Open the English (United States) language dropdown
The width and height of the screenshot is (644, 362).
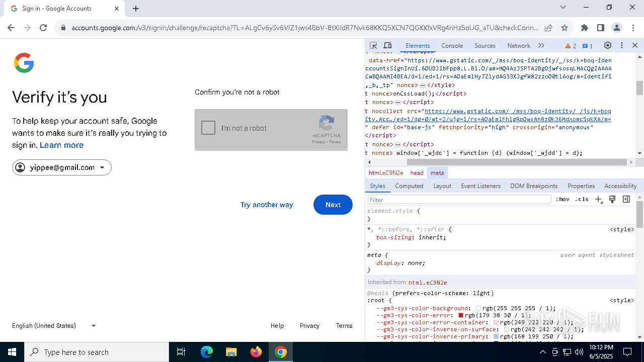point(54,325)
